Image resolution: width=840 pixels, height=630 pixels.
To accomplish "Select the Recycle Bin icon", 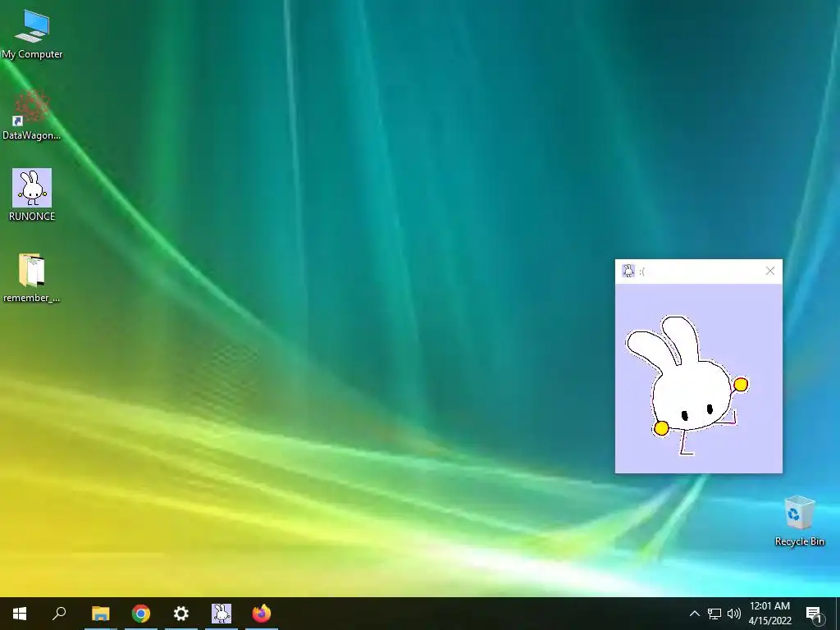I will point(799,521).
